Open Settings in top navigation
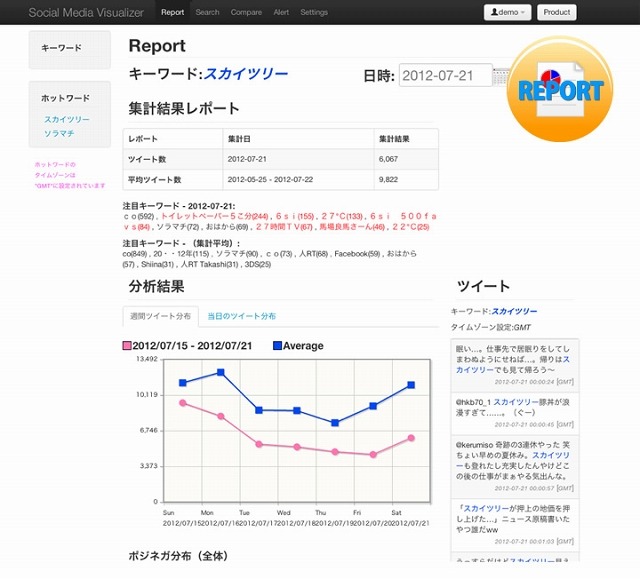 (x=314, y=12)
